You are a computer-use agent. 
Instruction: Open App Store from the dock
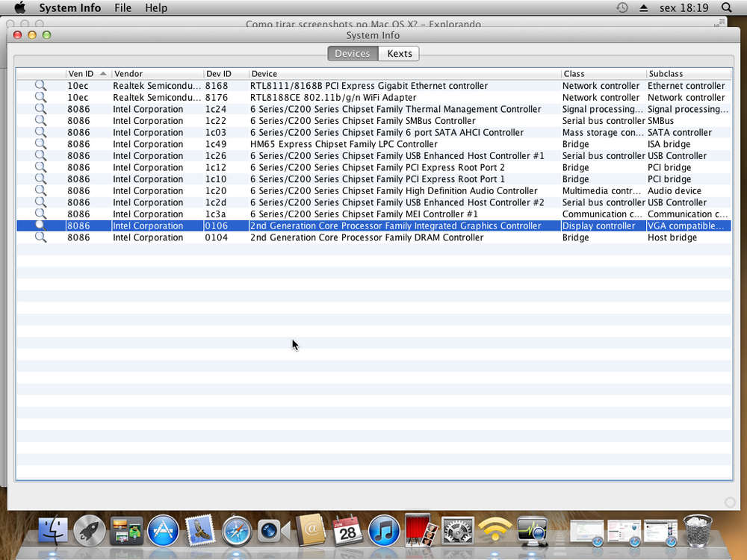[x=163, y=531]
